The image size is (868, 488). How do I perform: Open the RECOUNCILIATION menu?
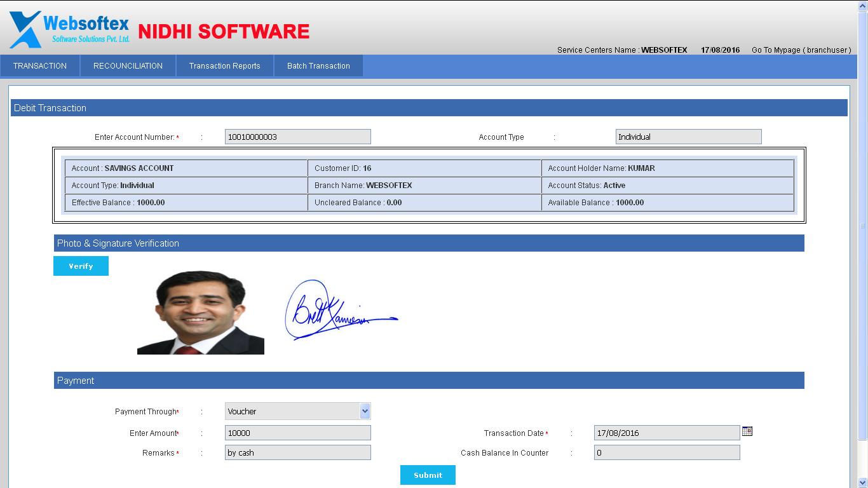point(128,66)
